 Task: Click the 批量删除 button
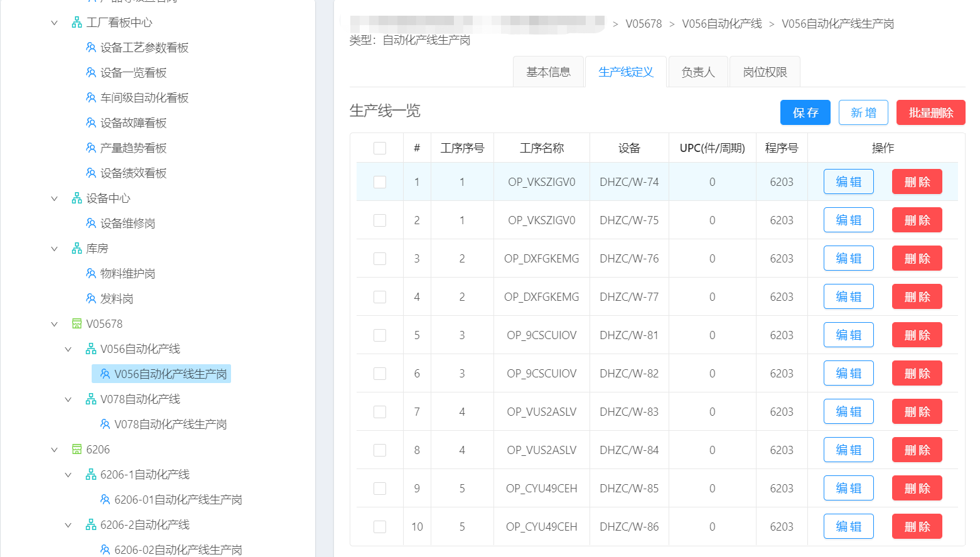(x=931, y=112)
